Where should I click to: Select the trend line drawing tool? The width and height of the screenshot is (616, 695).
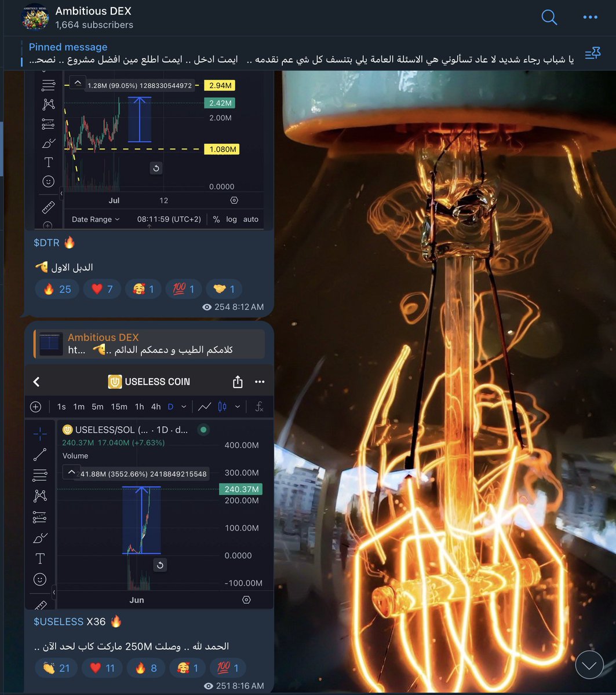coord(39,454)
